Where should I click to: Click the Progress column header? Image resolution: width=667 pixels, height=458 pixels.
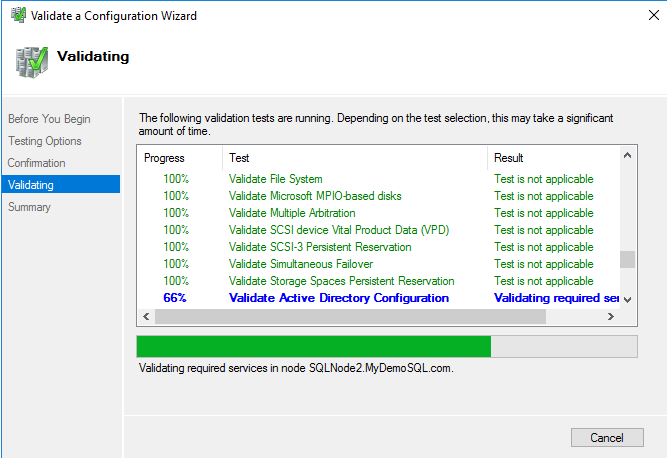pos(165,158)
